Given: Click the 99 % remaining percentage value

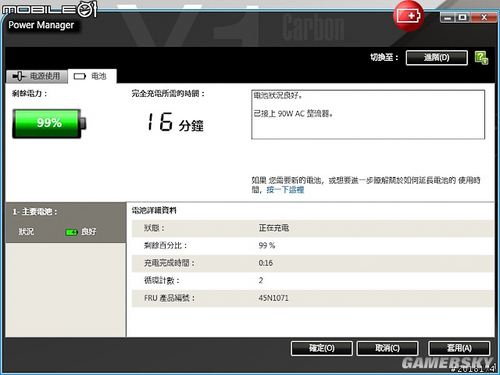Looking at the screenshot, I should (267, 246).
